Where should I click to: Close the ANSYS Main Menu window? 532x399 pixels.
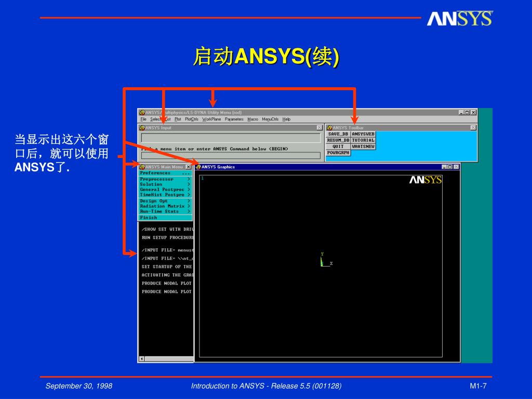(188, 167)
